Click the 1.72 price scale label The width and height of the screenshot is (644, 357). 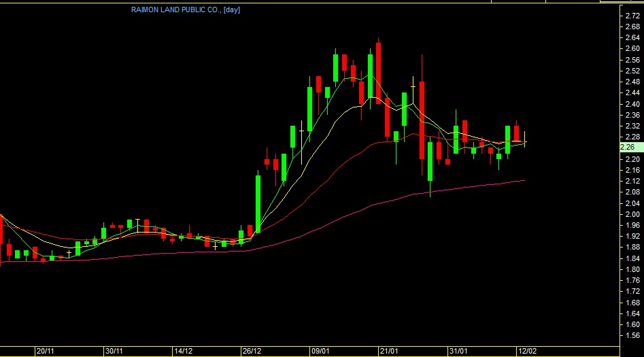pyautogui.click(x=632, y=291)
